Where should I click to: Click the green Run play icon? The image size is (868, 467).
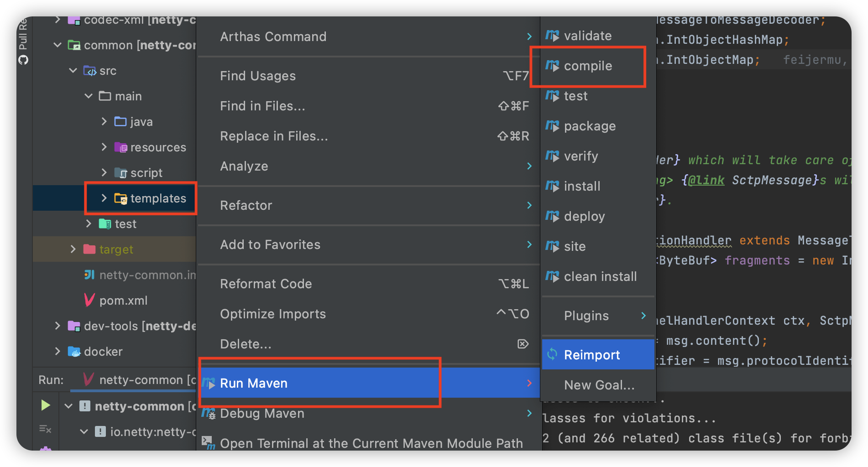coord(45,405)
